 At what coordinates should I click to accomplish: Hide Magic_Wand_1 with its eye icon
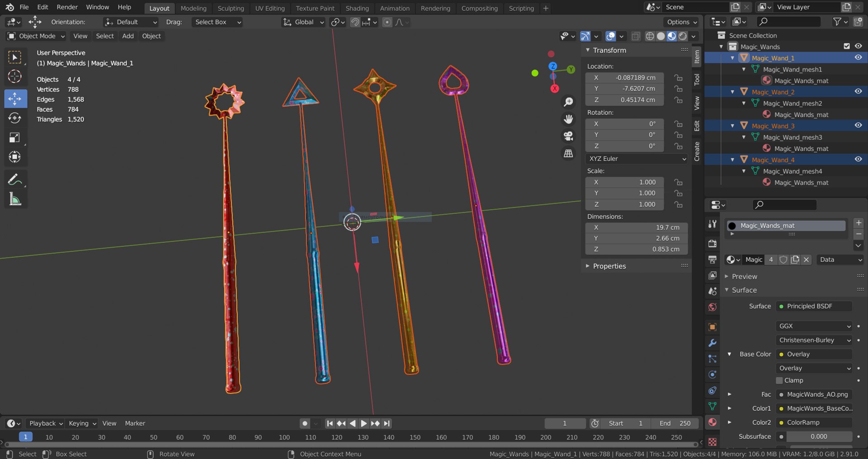pyautogui.click(x=858, y=57)
